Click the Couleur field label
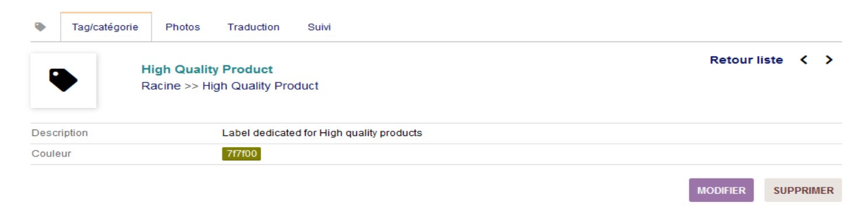This screenshot has width=868, height=213. pos(51,154)
